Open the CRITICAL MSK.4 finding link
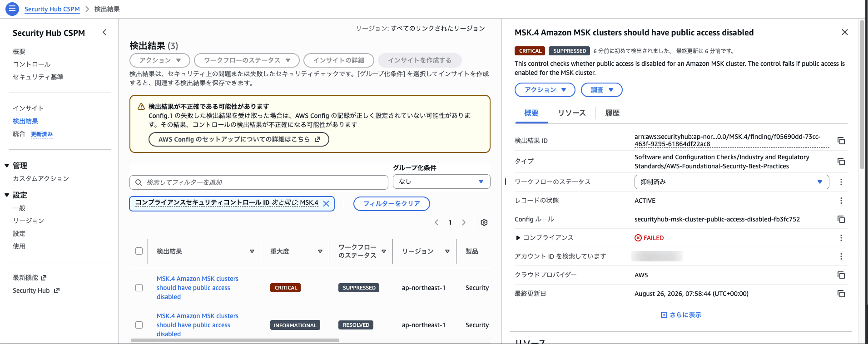Image resolution: width=868 pixels, height=344 pixels. [x=197, y=288]
